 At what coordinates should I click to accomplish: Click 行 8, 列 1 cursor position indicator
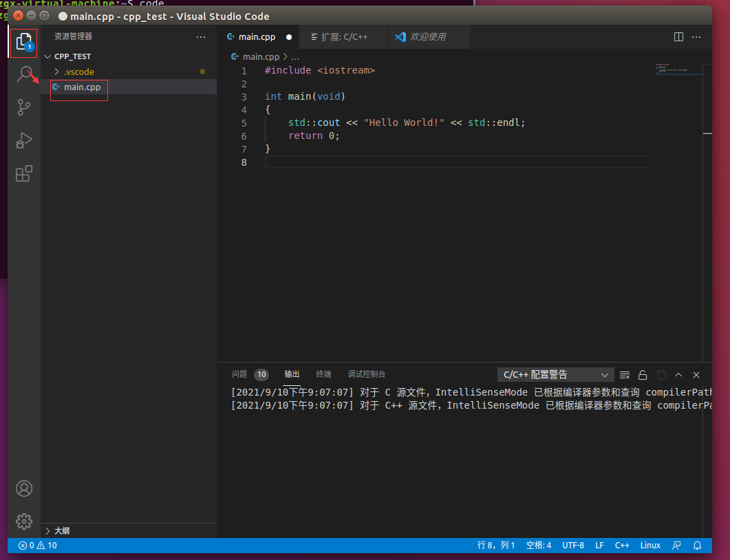[496, 545]
